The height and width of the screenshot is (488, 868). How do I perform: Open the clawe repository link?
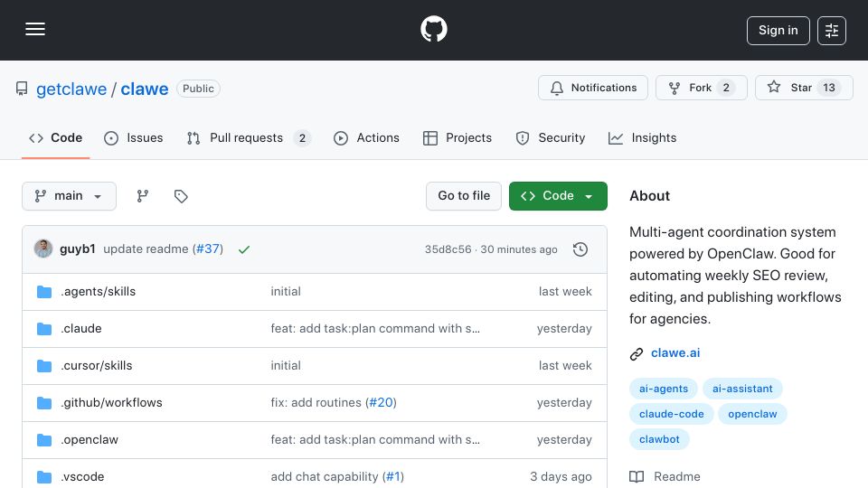[x=145, y=89]
